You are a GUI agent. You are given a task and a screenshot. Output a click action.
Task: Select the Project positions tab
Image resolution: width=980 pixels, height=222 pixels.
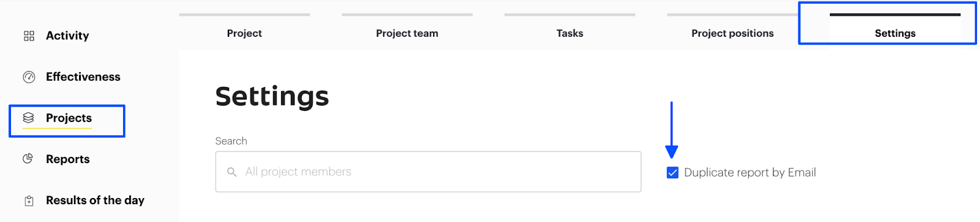click(733, 33)
